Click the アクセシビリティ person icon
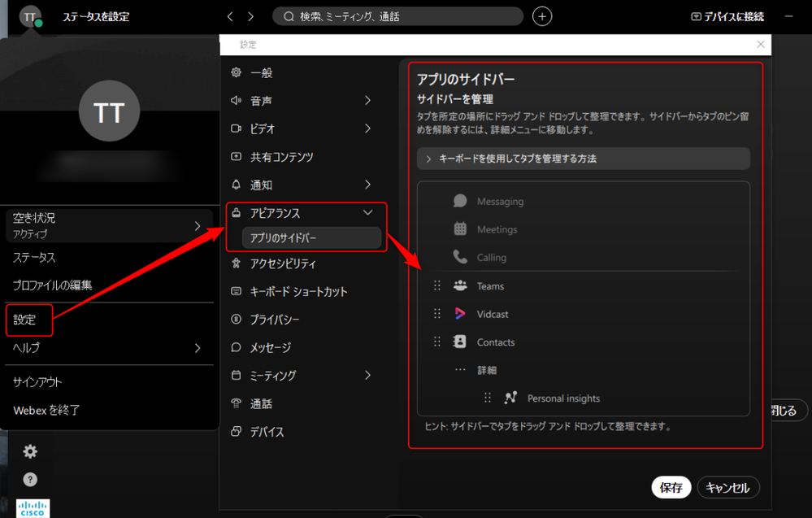The image size is (812, 518). pos(237,263)
